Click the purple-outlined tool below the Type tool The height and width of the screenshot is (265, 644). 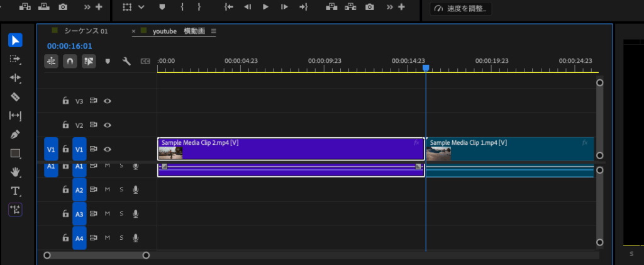15,210
